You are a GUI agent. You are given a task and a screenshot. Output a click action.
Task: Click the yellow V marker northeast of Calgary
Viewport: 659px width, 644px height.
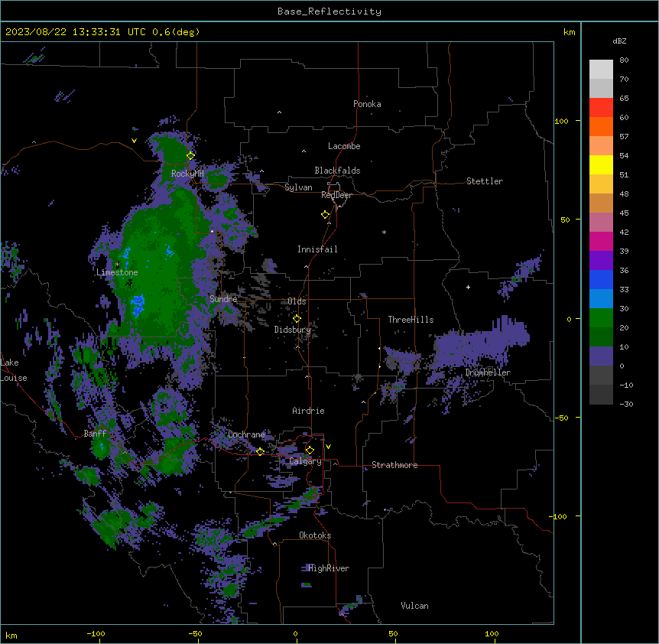328,447
